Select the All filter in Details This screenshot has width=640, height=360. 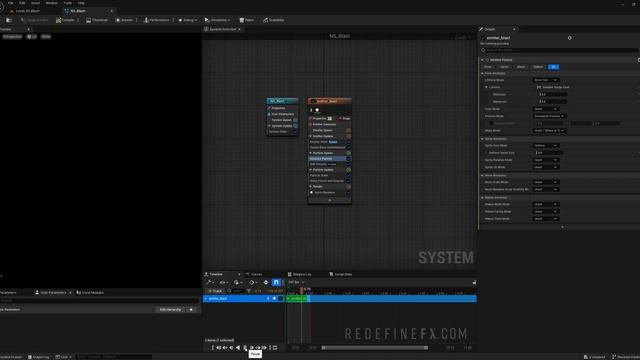(x=553, y=67)
